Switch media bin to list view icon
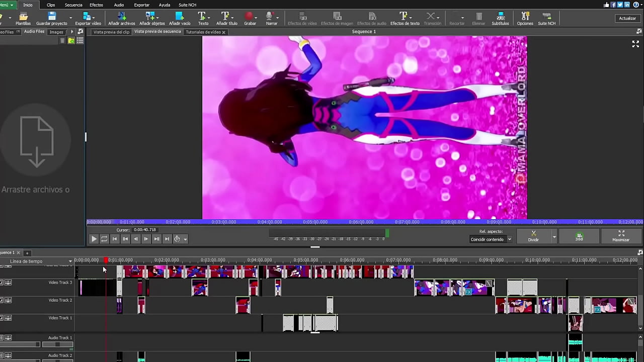644x362 pixels. [x=80, y=41]
